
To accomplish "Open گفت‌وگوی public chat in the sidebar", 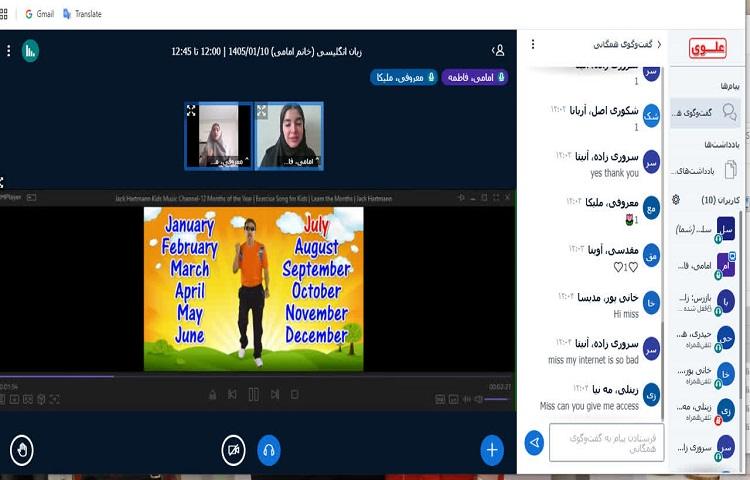I will (x=705, y=113).
